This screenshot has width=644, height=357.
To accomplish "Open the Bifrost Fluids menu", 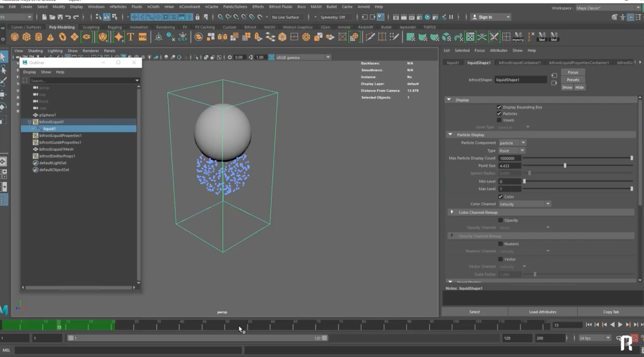I will (x=280, y=7).
